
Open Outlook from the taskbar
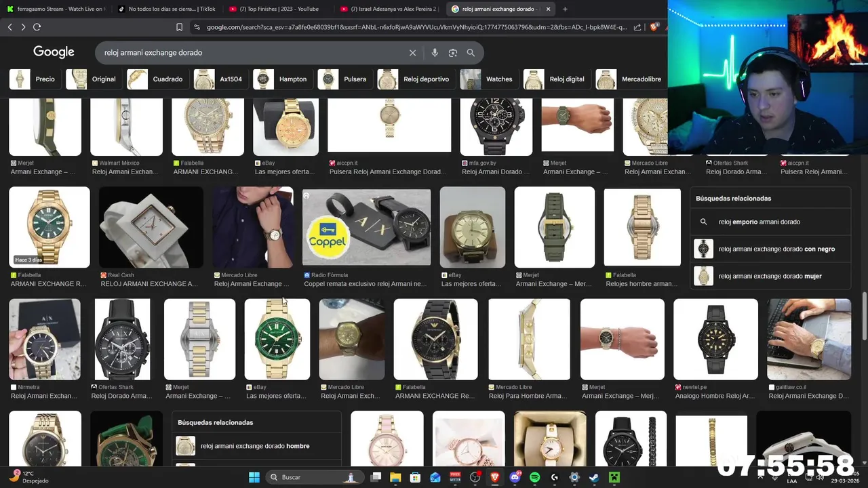pos(435,477)
